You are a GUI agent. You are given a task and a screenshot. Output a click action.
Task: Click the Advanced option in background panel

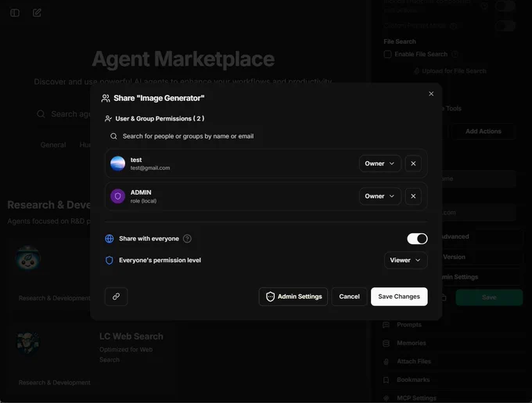click(x=455, y=236)
